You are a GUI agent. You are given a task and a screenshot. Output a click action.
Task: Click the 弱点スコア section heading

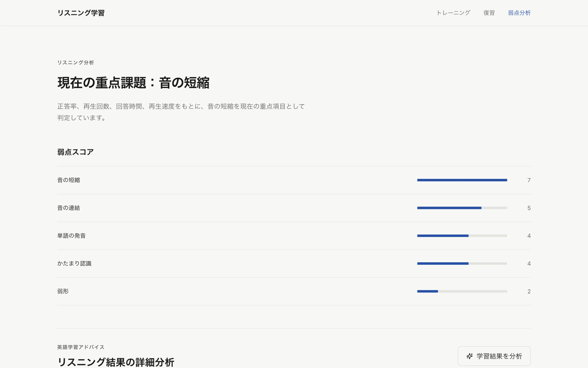click(75, 152)
